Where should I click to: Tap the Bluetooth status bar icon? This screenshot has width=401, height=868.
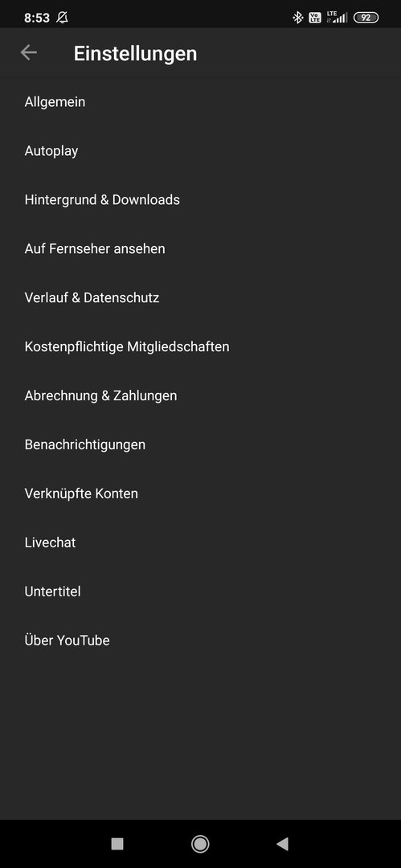click(298, 18)
